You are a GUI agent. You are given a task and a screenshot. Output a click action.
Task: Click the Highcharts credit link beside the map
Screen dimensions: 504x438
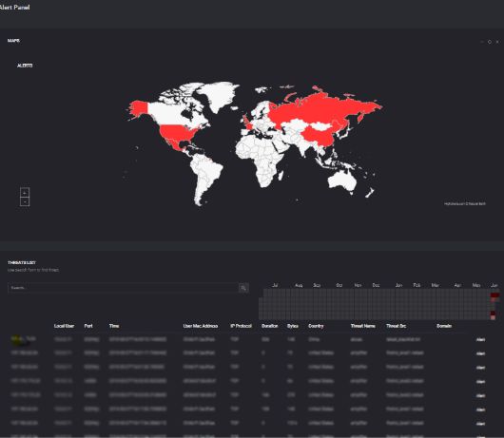click(x=465, y=203)
